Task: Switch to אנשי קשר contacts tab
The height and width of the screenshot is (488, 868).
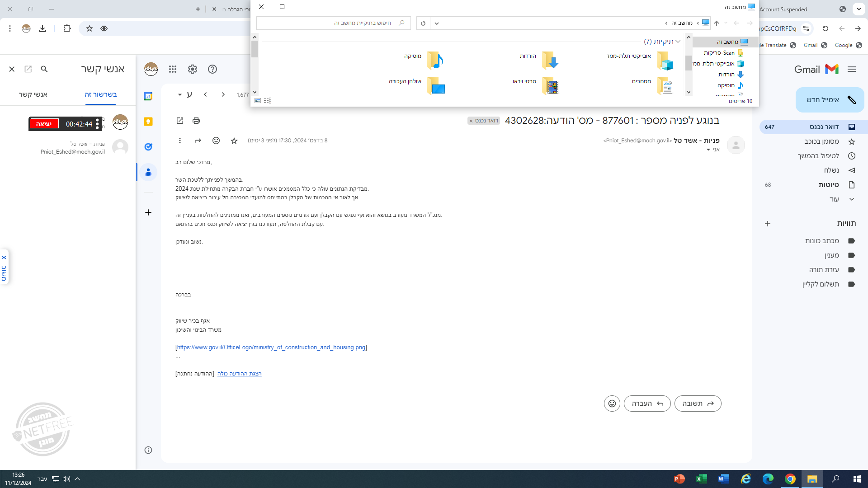Action: 33,94
